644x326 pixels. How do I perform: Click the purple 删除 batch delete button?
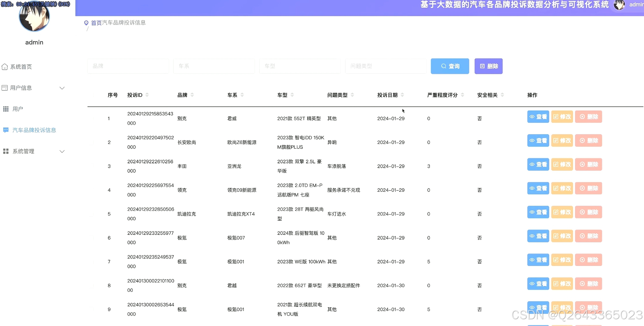(x=488, y=66)
